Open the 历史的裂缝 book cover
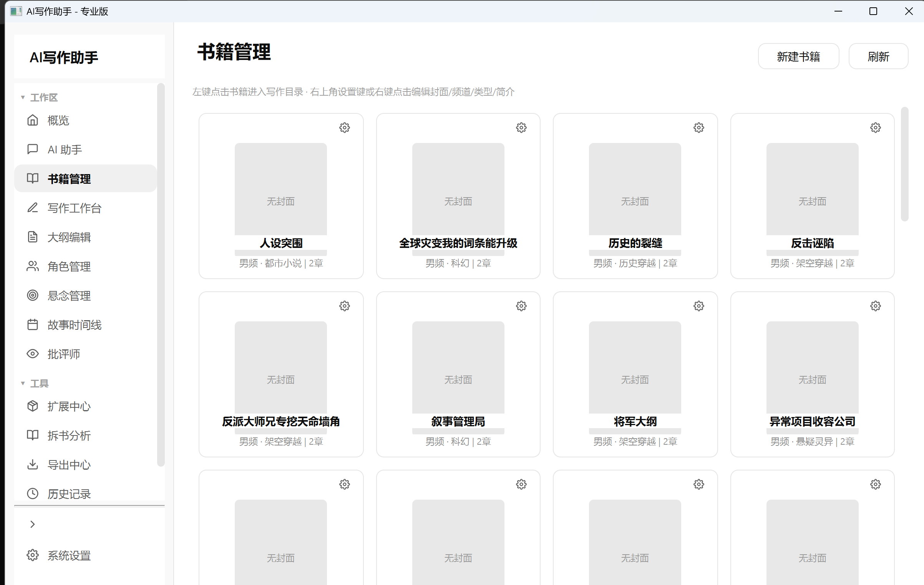The image size is (924, 585). pos(635,189)
